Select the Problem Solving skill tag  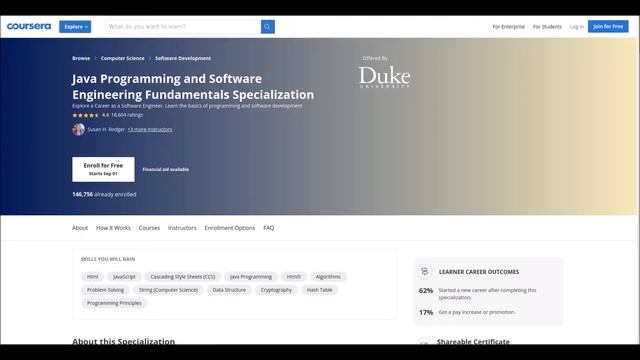[x=105, y=290]
